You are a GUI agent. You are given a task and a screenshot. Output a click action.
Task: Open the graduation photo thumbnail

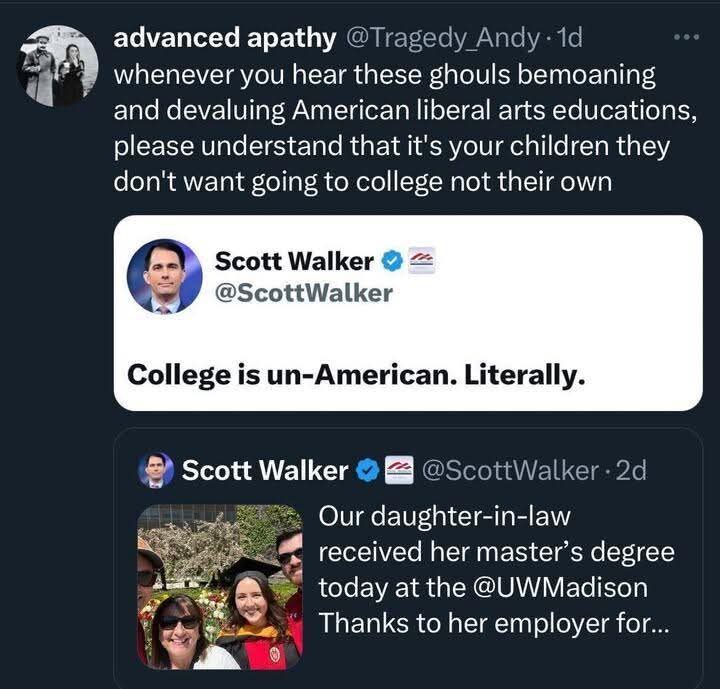tap(220, 587)
